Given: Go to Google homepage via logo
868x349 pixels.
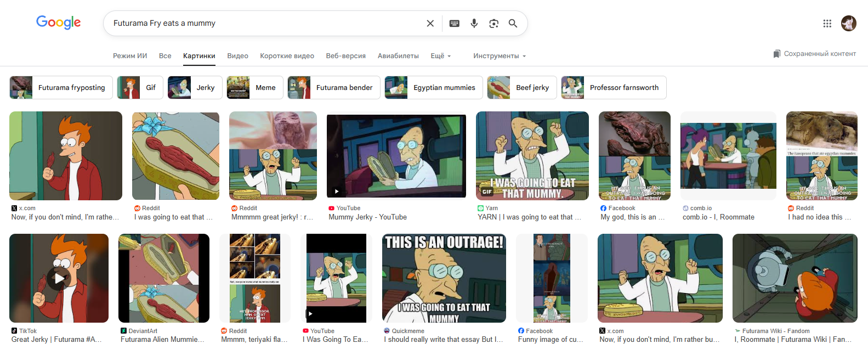Looking at the screenshot, I should pos(58,22).
